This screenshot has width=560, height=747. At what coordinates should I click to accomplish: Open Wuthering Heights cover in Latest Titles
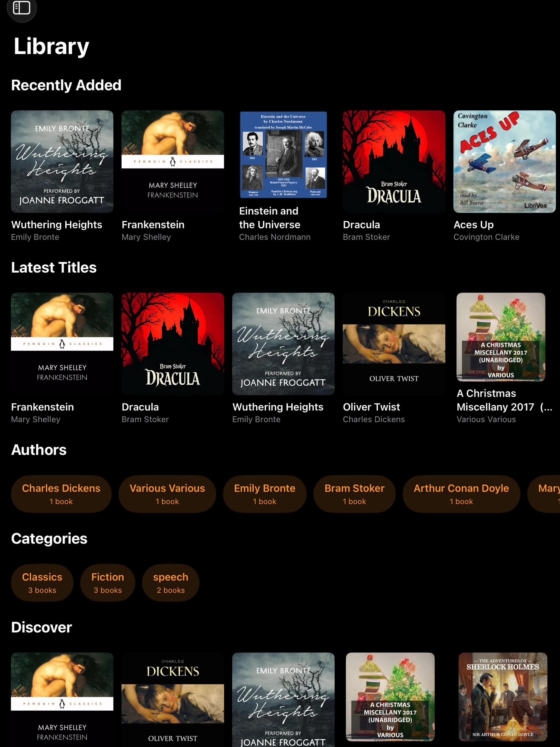pyautogui.click(x=283, y=344)
